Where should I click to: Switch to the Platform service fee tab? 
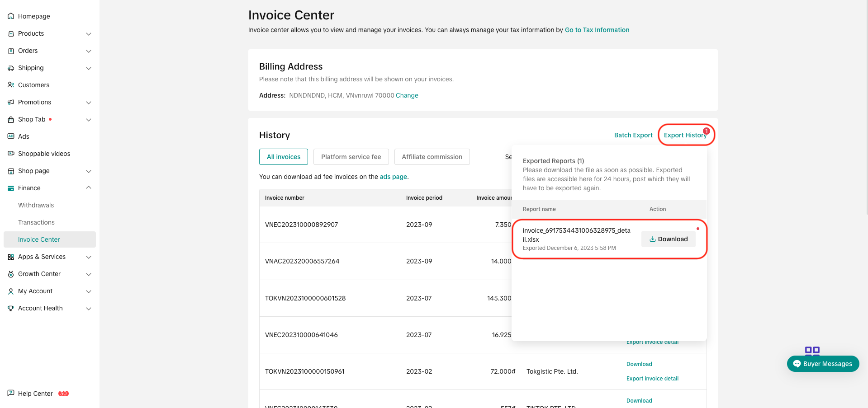(x=351, y=156)
